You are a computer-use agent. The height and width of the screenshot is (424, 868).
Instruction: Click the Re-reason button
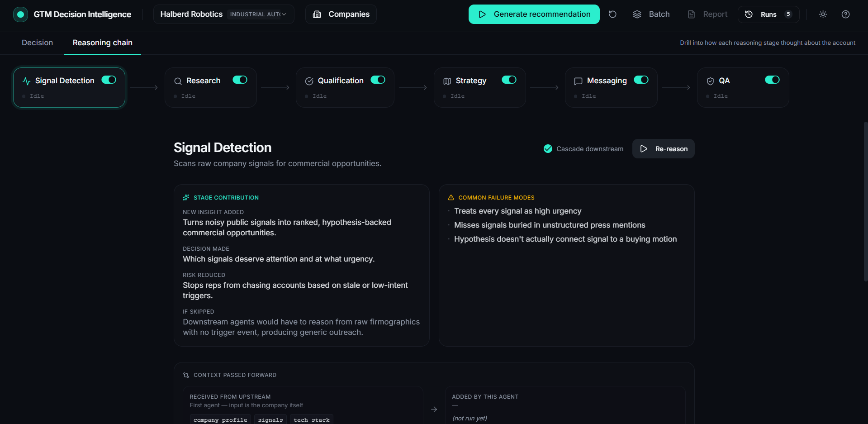664,149
